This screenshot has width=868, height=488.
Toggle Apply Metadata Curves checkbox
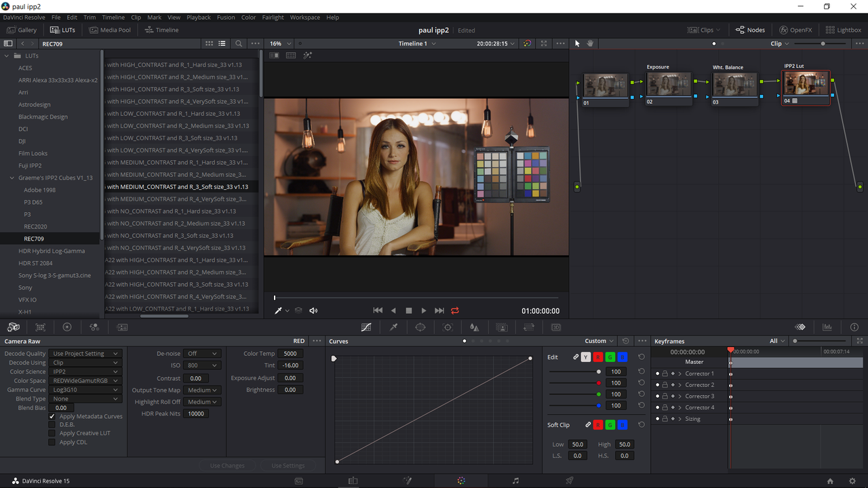pos(52,416)
